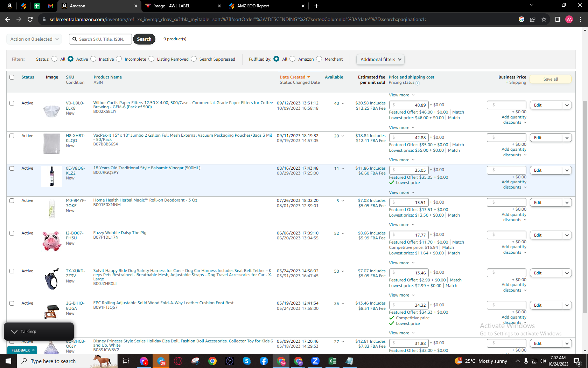Click the price field showing 48.89
This screenshot has width=588, height=368.
(x=409, y=105)
